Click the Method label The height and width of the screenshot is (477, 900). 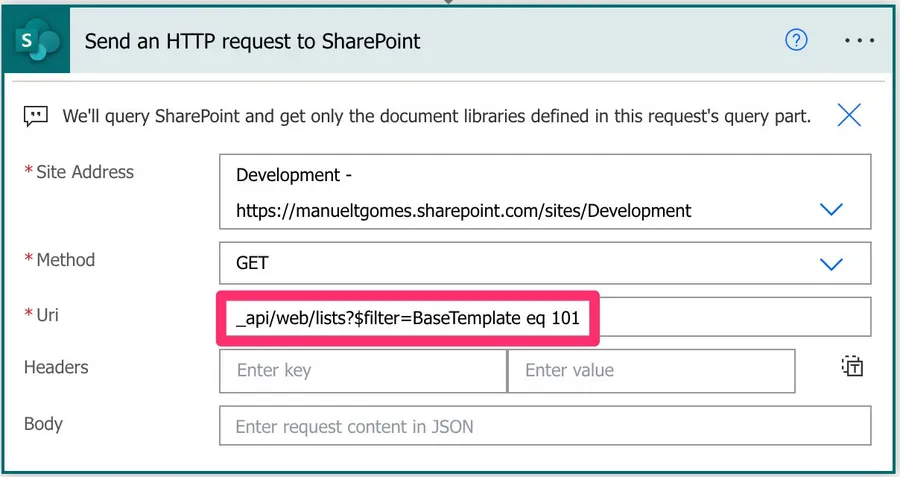tap(65, 260)
